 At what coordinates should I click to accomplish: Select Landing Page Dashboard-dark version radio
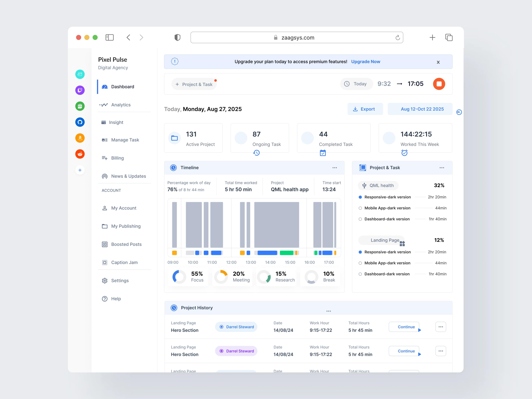pyautogui.click(x=360, y=274)
